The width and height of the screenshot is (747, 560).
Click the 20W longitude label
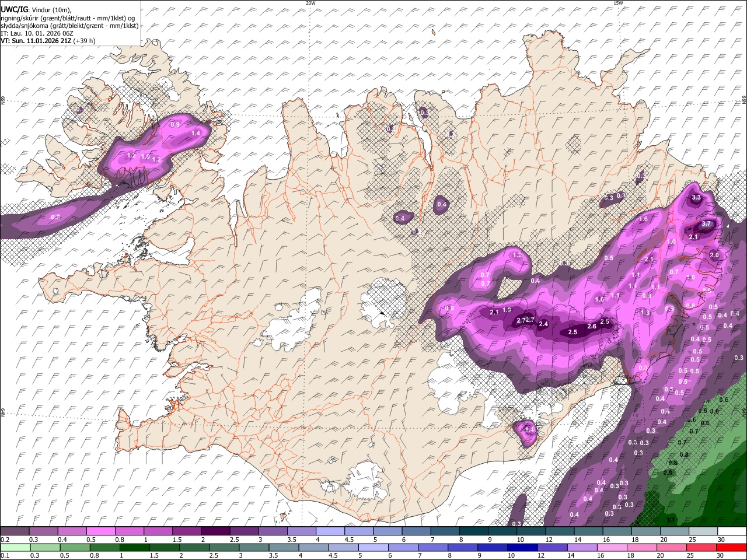click(310, 3)
